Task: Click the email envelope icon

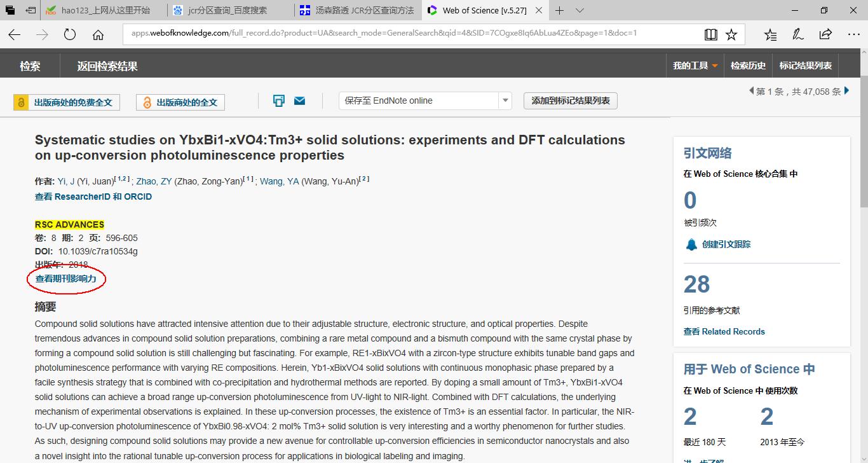Action: pyautogui.click(x=300, y=100)
